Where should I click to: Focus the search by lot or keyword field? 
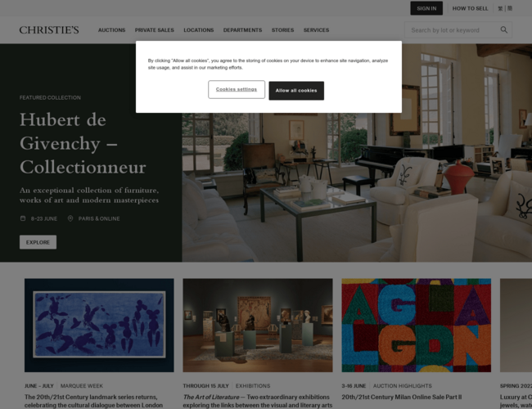(452, 29)
